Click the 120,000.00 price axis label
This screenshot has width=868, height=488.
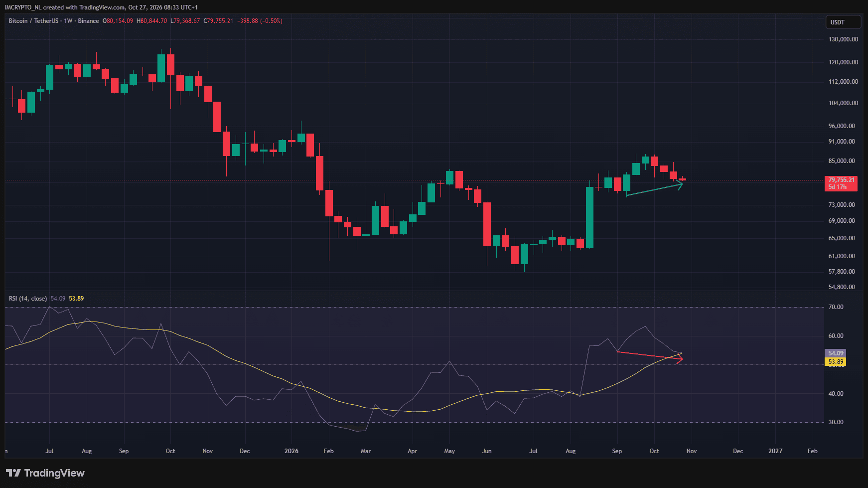coord(843,62)
